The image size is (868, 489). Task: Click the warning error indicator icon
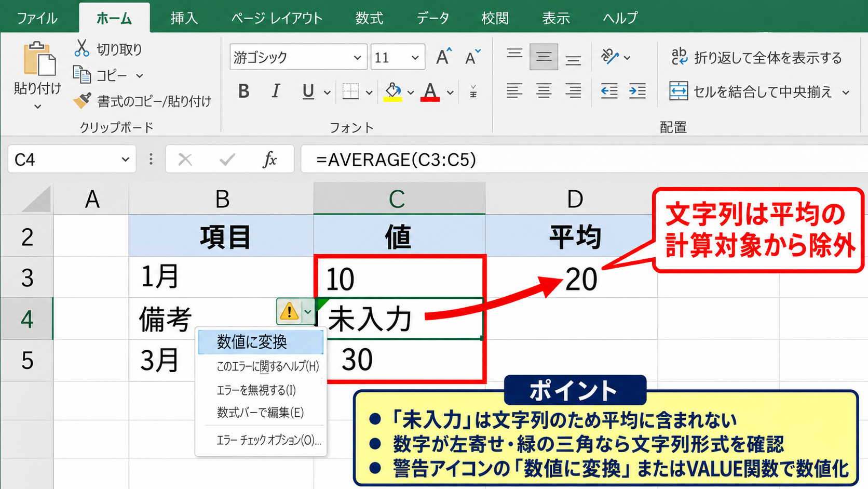[x=289, y=311]
